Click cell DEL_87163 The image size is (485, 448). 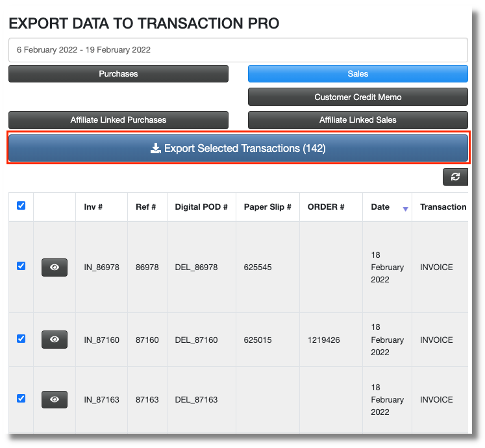coord(197,400)
